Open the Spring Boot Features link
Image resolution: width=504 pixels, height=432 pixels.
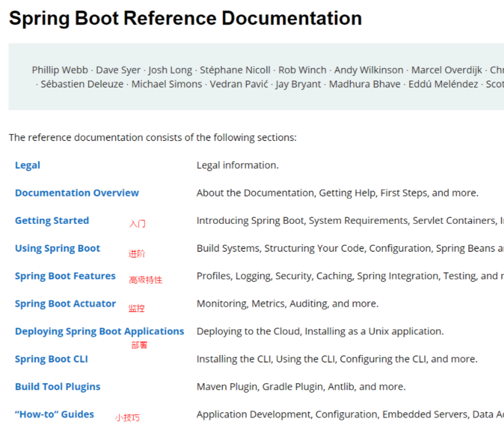click(65, 276)
